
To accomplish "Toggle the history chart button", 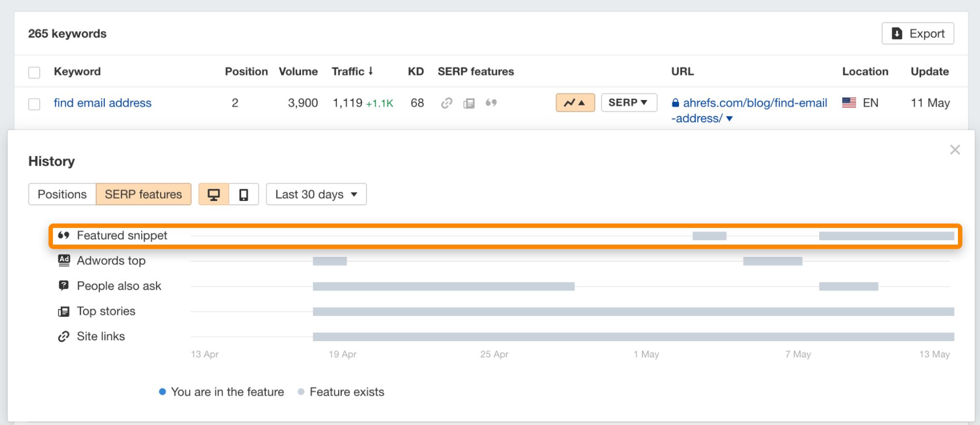I will [x=575, y=103].
